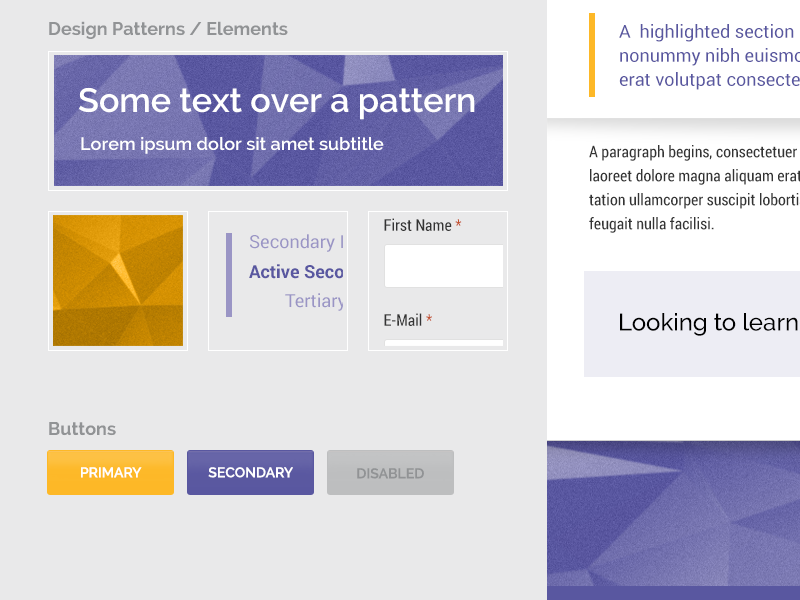The image size is (800, 600).
Task: Click the PRIMARY yellow button
Action: pos(110,472)
